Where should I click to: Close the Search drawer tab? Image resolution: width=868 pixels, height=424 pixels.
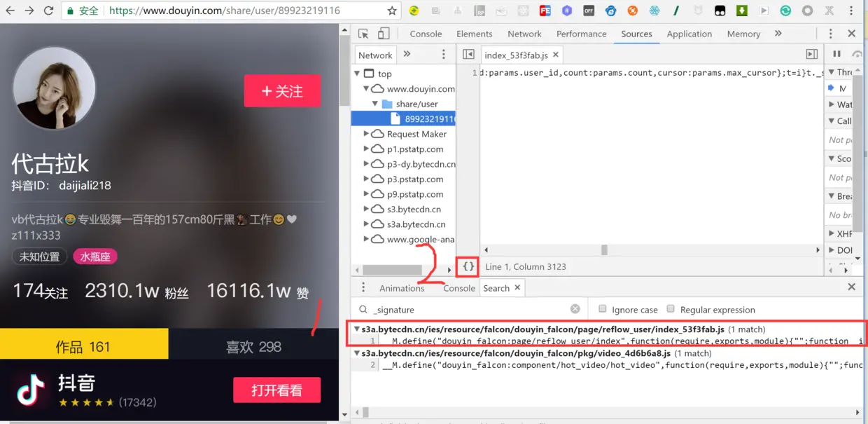(518, 287)
